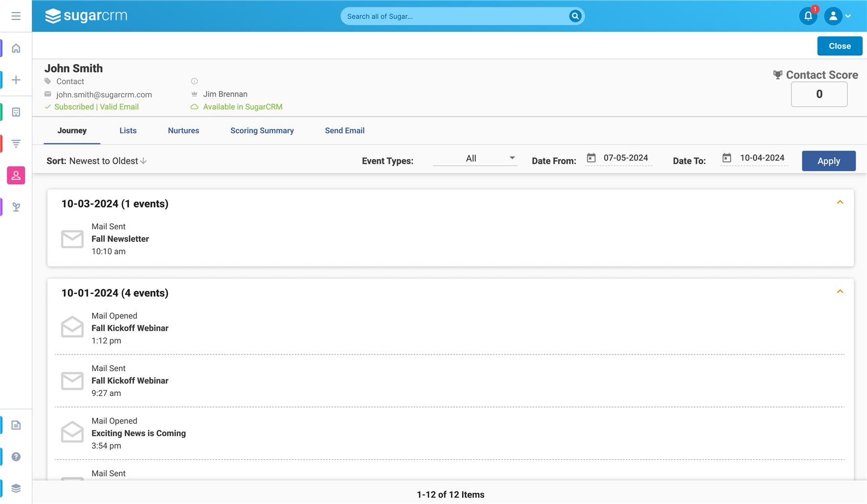Viewport: 867px width, 504px height.
Task: Open the Event Types dropdown
Action: [475, 158]
